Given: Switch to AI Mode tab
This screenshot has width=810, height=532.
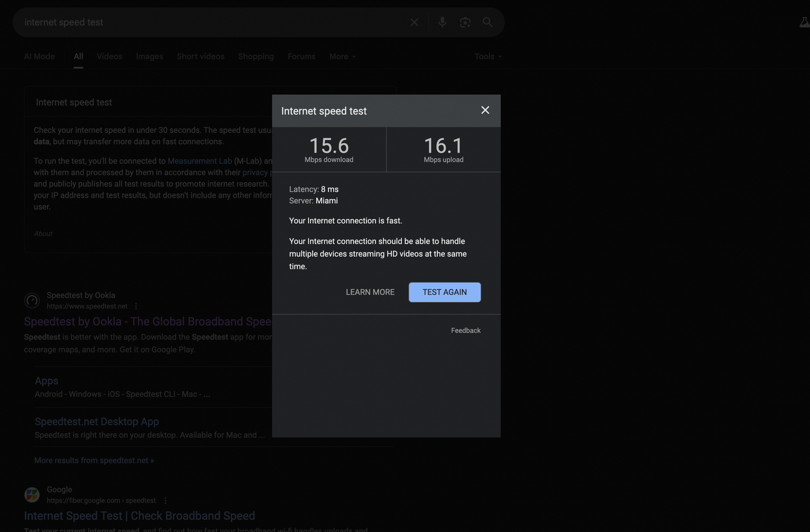Looking at the screenshot, I should pos(39,57).
